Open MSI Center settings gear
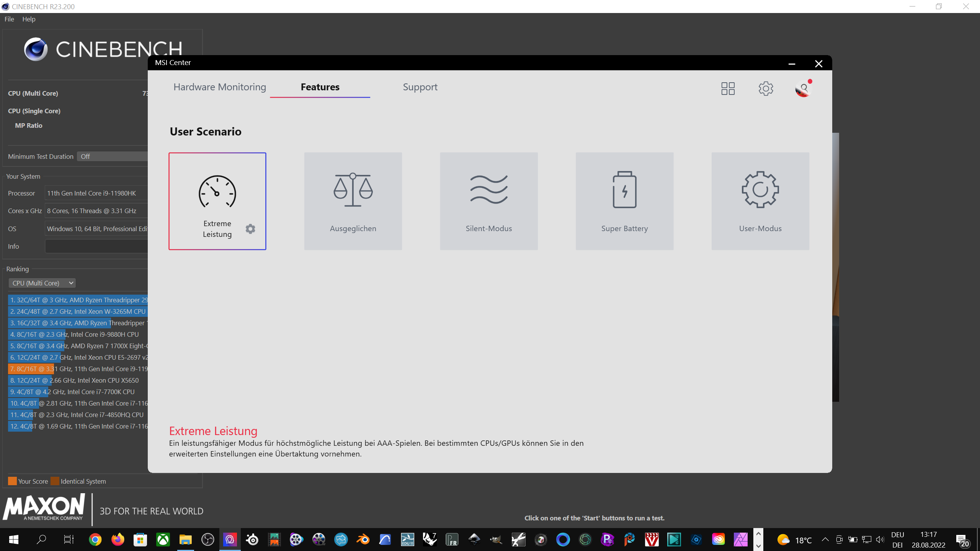The width and height of the screenshot is (980, 551). (x=766, y=89)
